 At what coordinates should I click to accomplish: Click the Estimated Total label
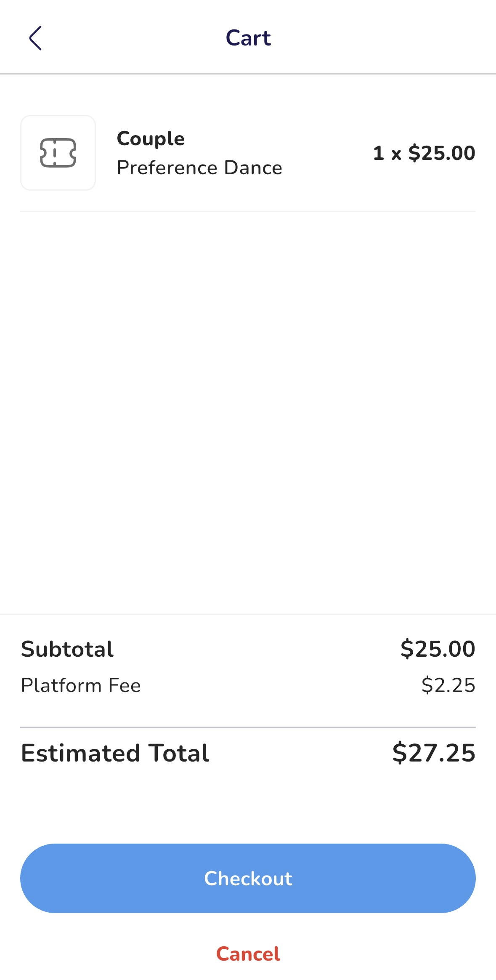[115, 753]
